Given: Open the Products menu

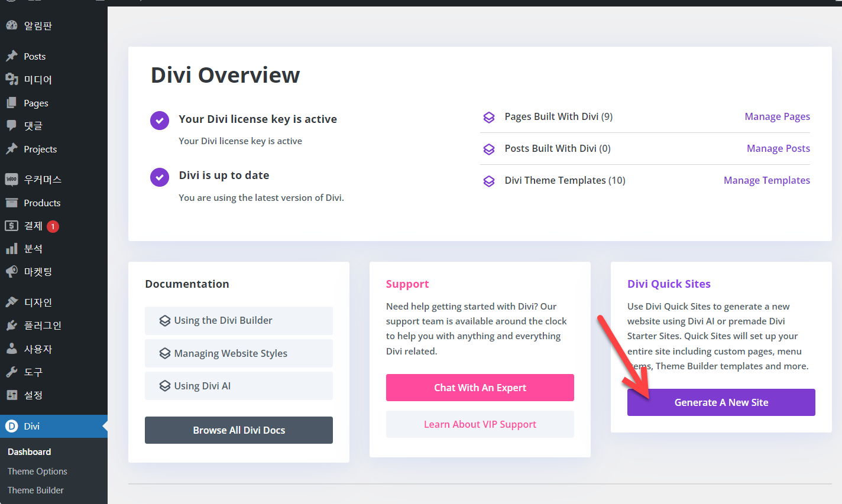Looking at the screenshot, I should point(54,203).
